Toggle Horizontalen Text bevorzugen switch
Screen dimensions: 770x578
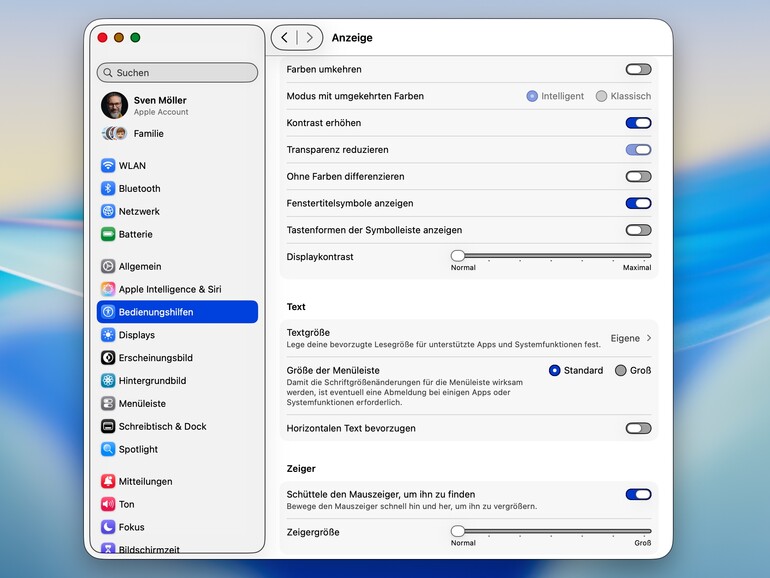638,428
